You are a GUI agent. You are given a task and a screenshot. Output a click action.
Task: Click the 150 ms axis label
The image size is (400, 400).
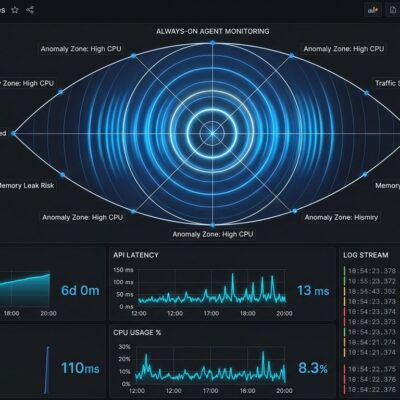click(x=123, y=270)
